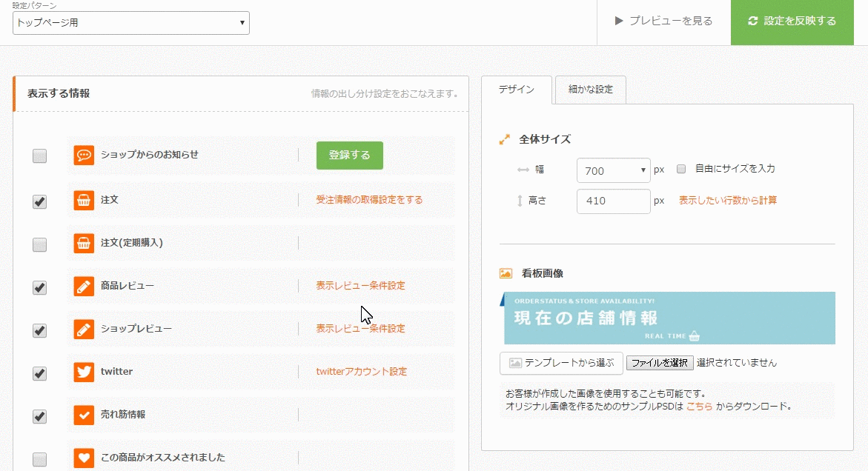Click the 現在の店舗情報 banner image
Screen dimensions: 868x471
point(669,318)
